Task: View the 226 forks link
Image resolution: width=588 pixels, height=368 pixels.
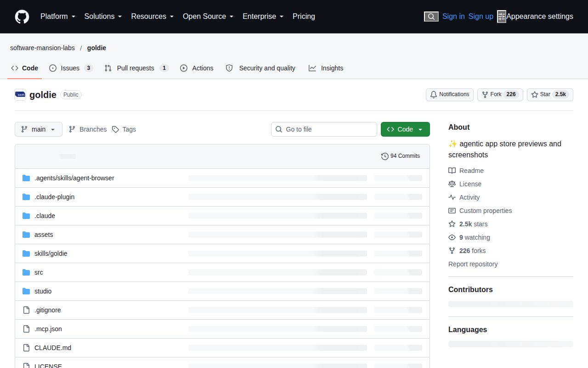Action: [x=467, y=251]
